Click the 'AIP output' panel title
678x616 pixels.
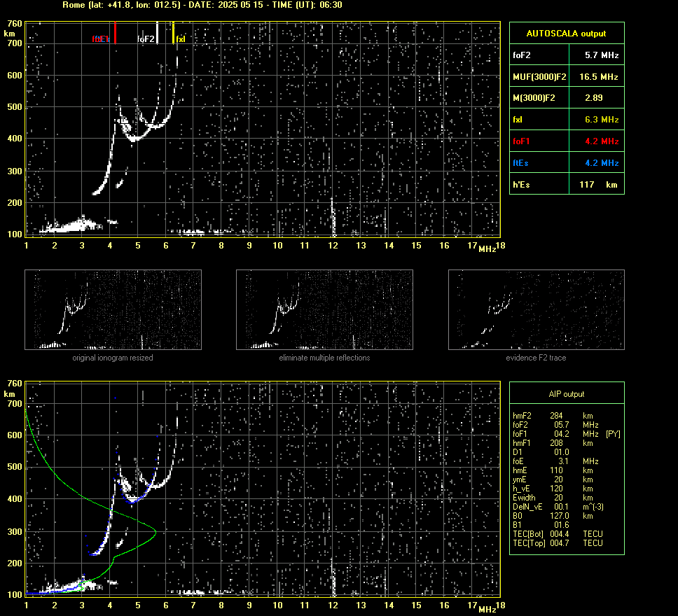tap(566, 394)
